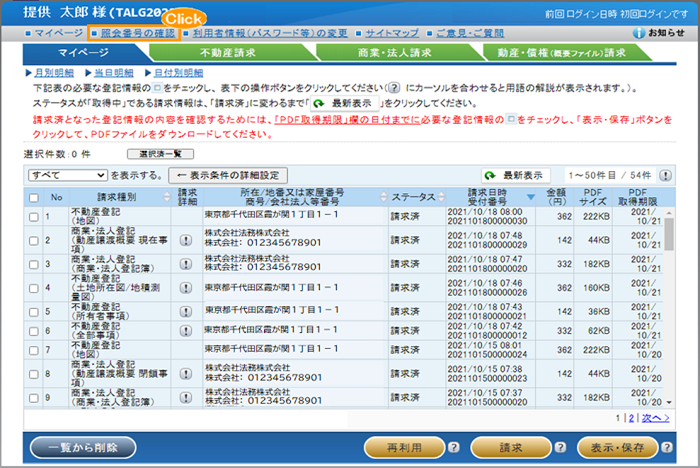Click the help icon next to 再利用
Image resolution: width=700 pixels, height=468 pixels.
[453, 446]
